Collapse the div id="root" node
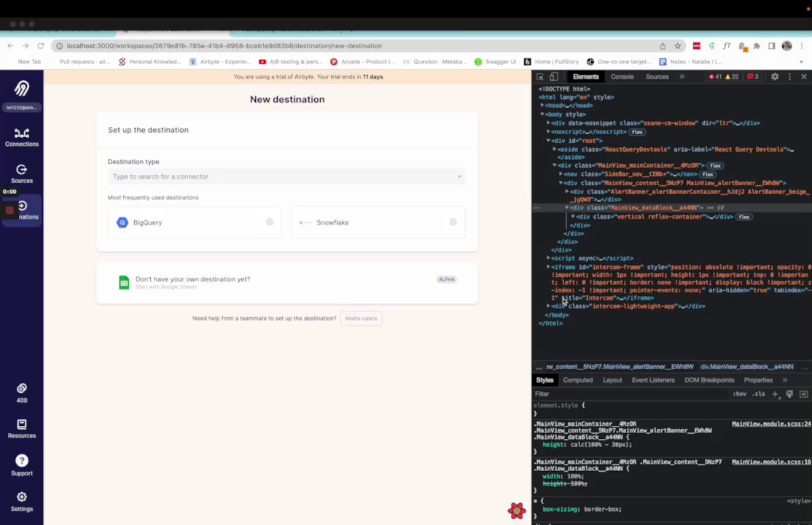 (x=548, y=141)
